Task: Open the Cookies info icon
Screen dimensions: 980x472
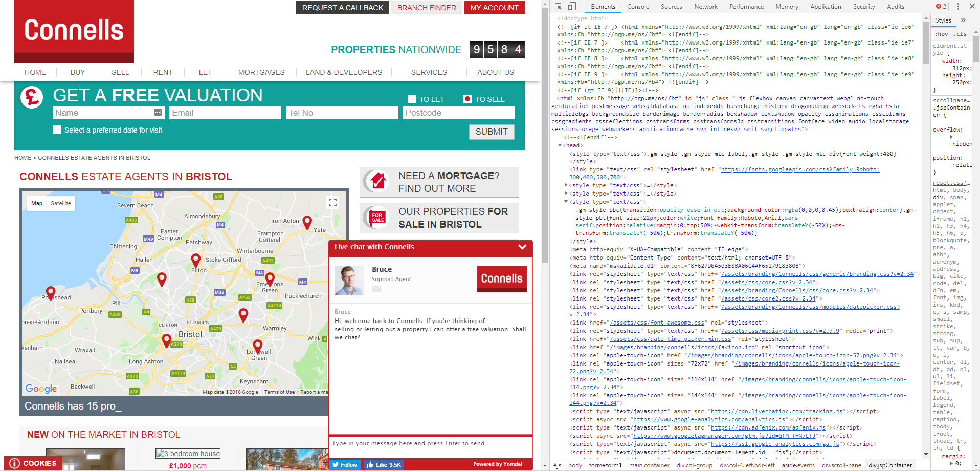Action: click(x=15, y=463)
